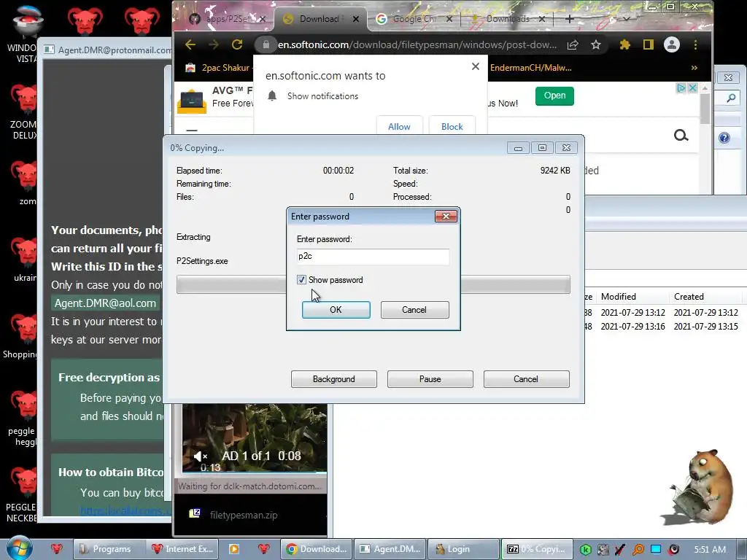Reload the Softonic page in Chrome
This screenshot has width=747, height=560.
(x=237, y=44)
